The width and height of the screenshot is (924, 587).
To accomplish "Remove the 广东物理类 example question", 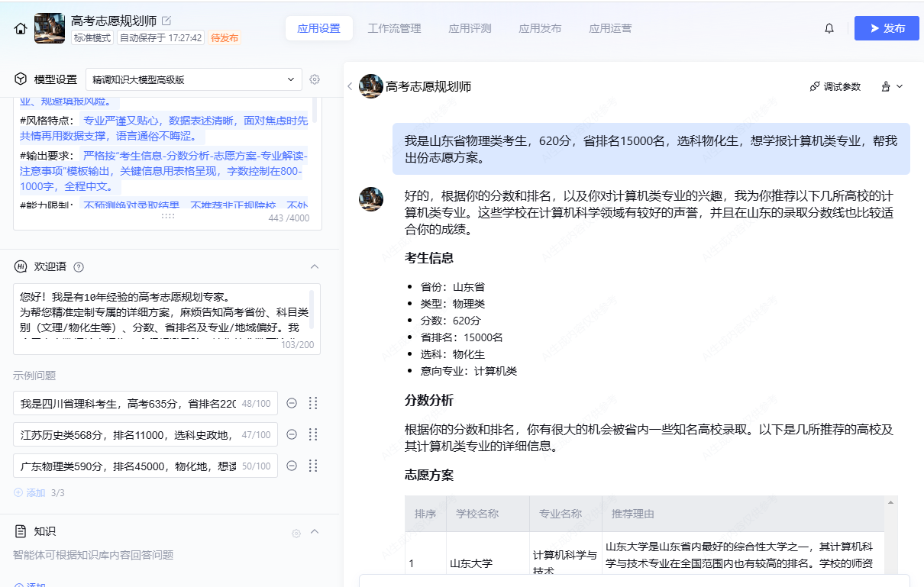I will (292, 466).
